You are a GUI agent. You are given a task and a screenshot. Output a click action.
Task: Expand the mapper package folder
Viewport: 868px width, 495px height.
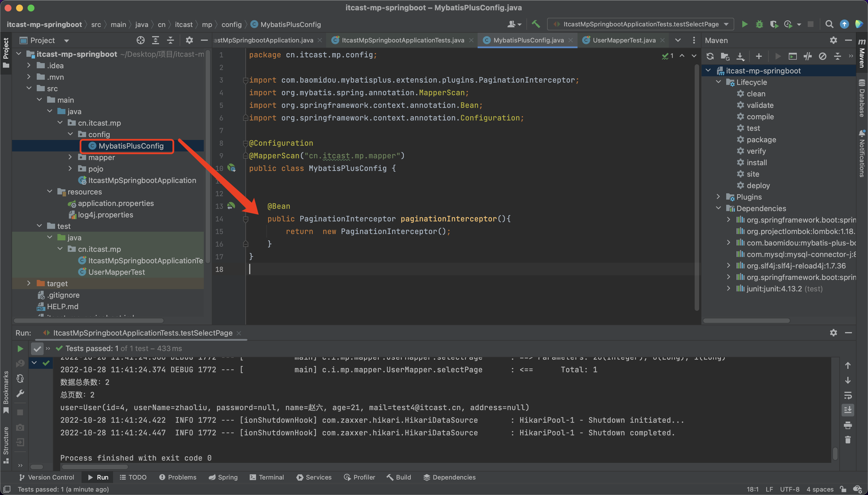pyautogui.click(x=70, y=157)
